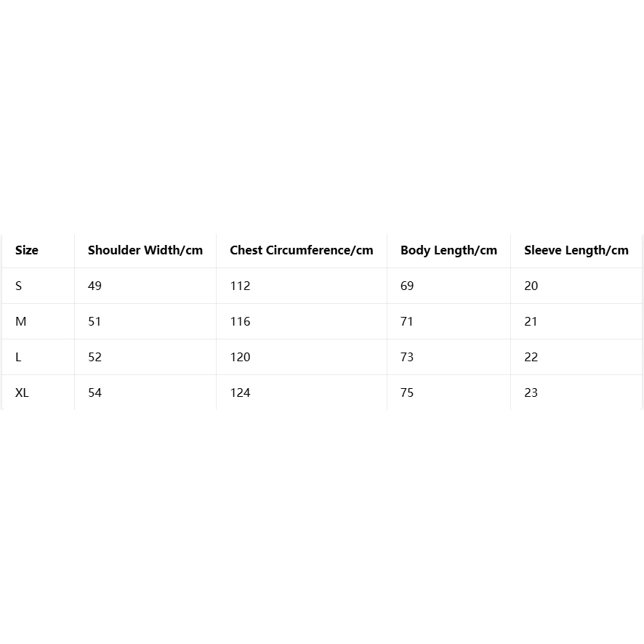Click the XL size row label

coord(22,393)
